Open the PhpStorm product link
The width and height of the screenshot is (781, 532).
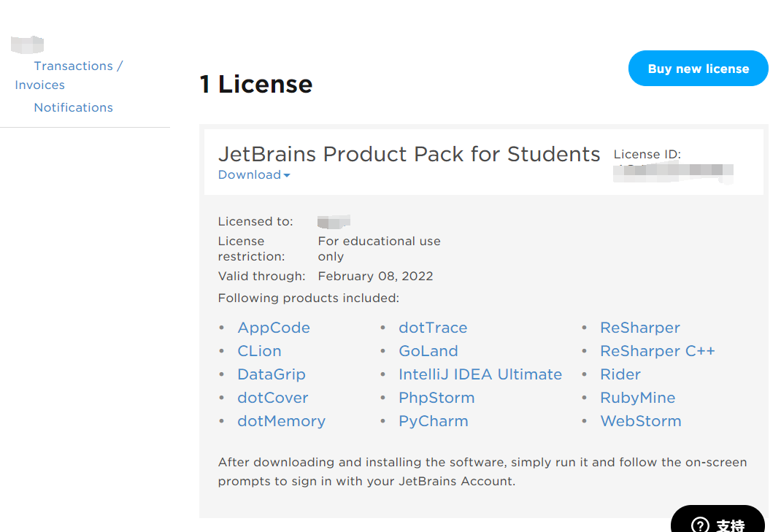[x=436, y=398]
